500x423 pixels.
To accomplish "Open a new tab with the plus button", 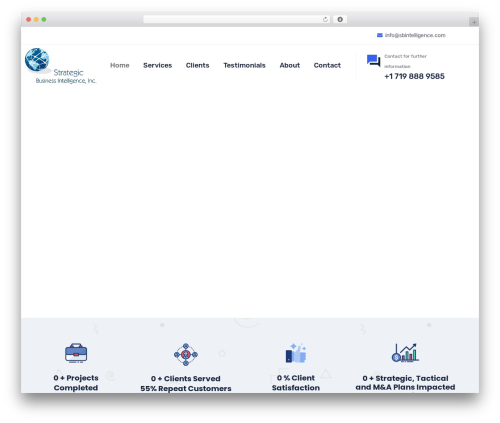I will (x=474, y=22).
